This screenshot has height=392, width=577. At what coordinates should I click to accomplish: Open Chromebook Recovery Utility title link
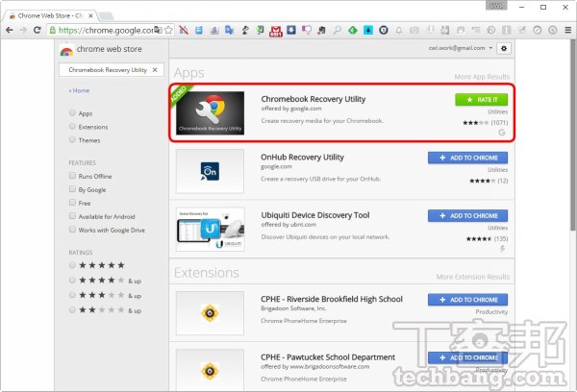(x=314, y=99)
